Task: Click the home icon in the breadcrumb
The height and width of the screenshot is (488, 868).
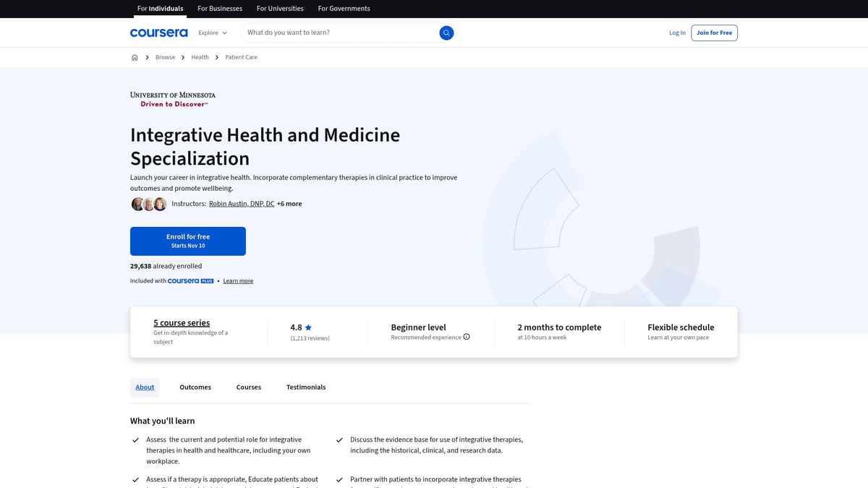Action: [x=135, y=56]
